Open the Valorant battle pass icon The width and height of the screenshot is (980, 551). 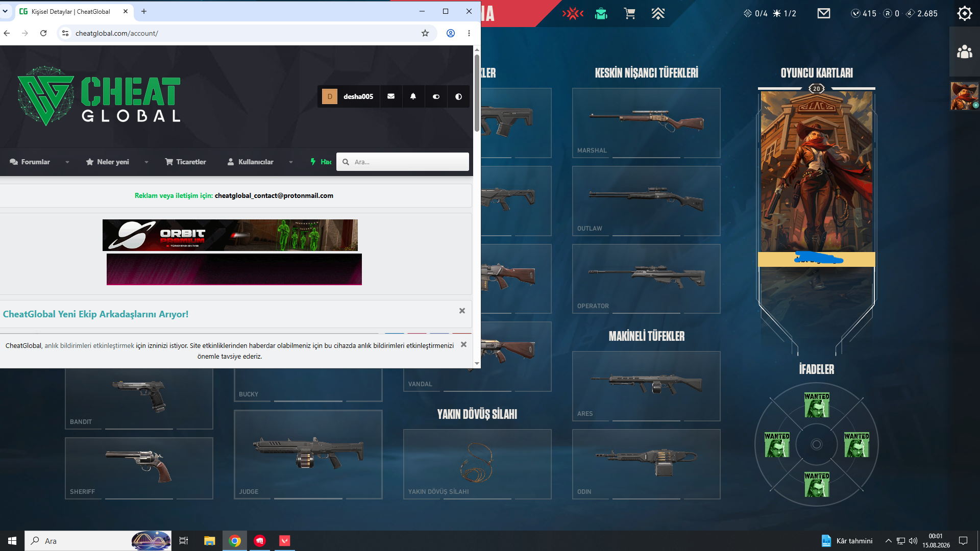tap(573, 13)
